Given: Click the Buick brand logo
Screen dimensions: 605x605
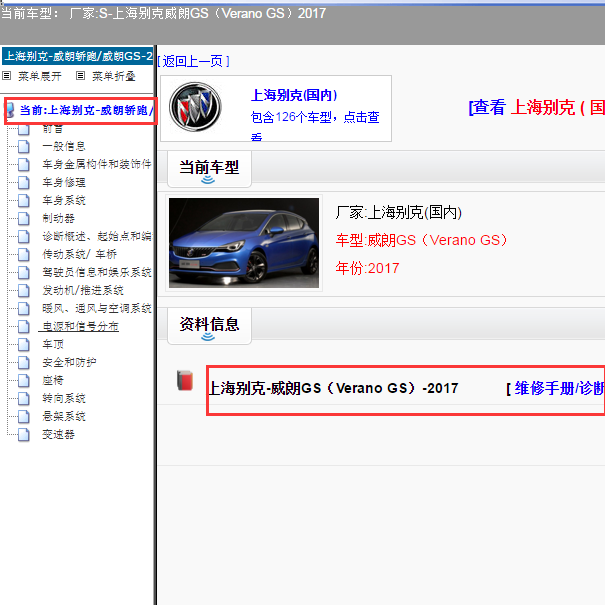Looking at the screenshot, I should point(195,107).
